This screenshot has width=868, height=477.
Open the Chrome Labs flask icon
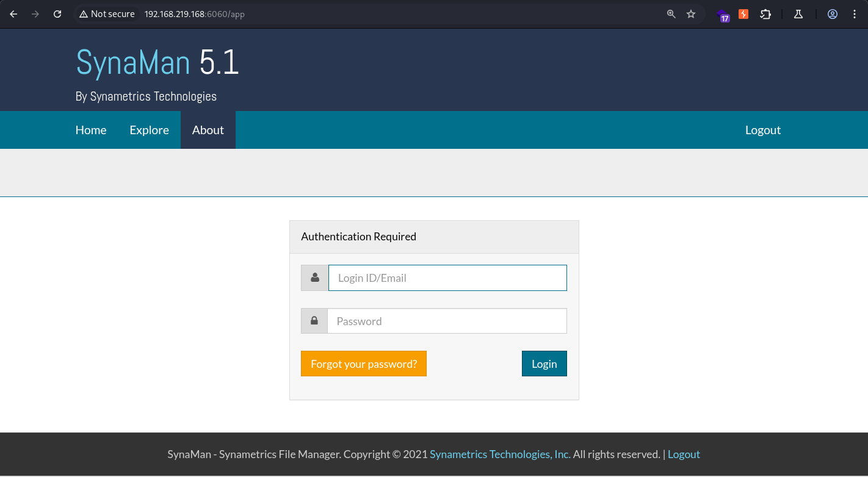[798, 14]
